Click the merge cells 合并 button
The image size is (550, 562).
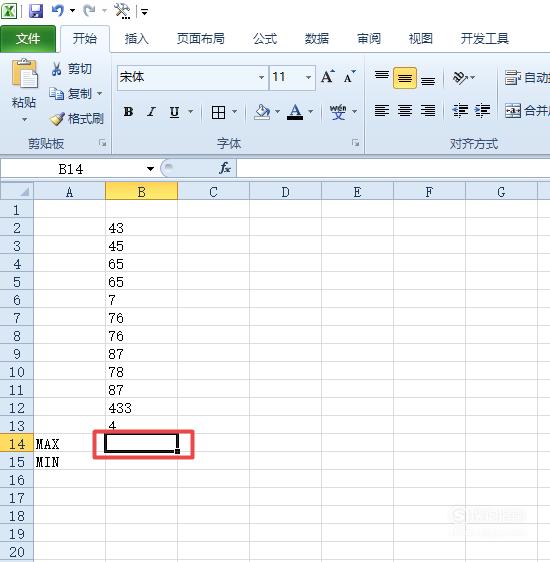click(527, 111)
